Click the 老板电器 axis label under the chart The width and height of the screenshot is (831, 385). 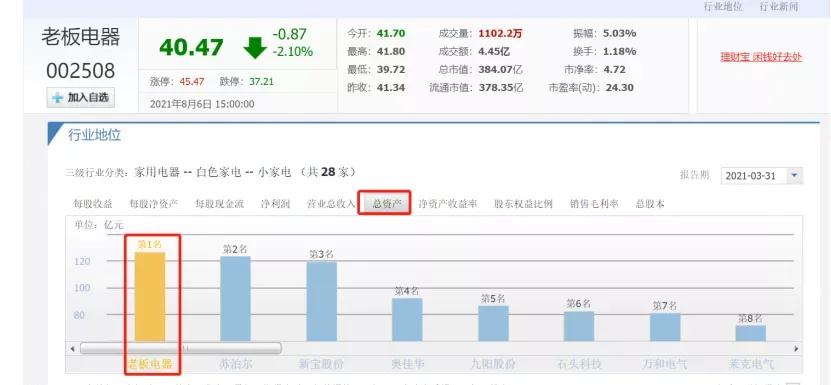point(150,364)
